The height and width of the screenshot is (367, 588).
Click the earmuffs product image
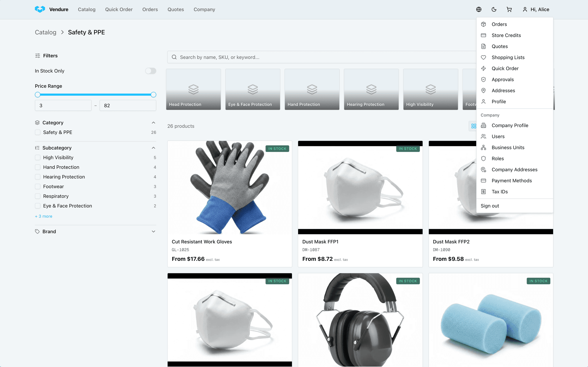[360, 320]
